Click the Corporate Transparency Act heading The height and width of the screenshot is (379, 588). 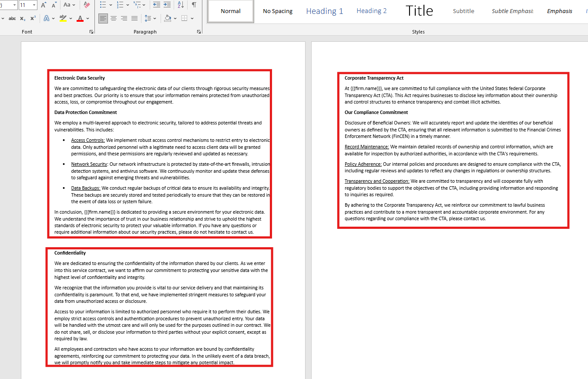click(374, 78)
